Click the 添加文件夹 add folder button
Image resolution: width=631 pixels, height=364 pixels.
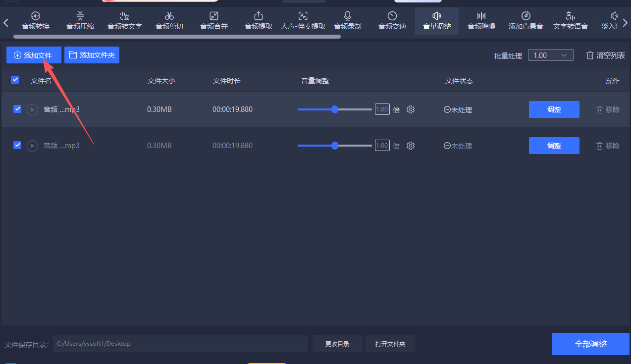point(92,55)
